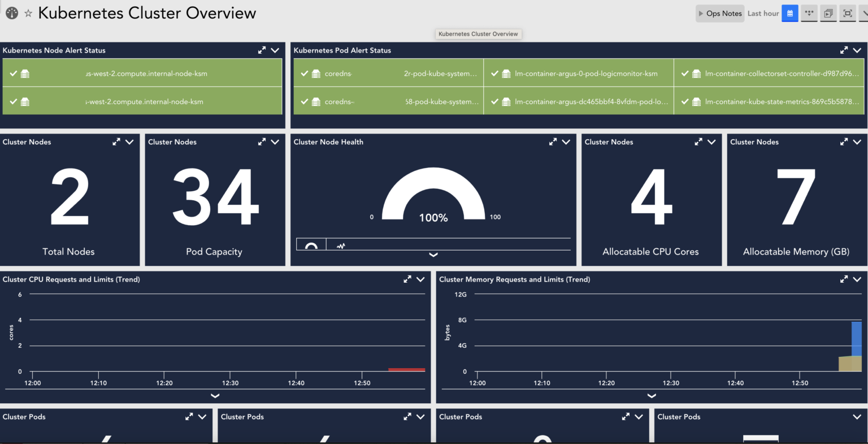
Task: Select the red bar near 12:50 on CPU chart
Action: coord(406,369)
